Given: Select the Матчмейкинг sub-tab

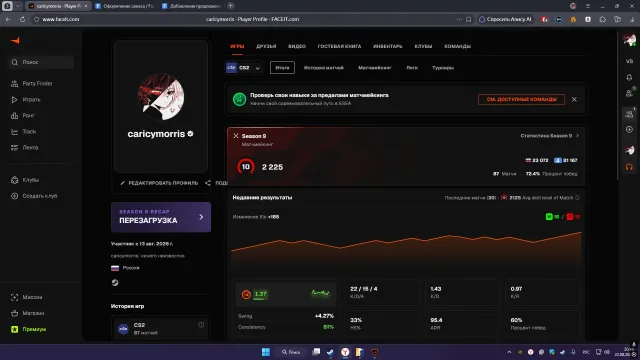Looking at the screenshot, I should 375,68.
